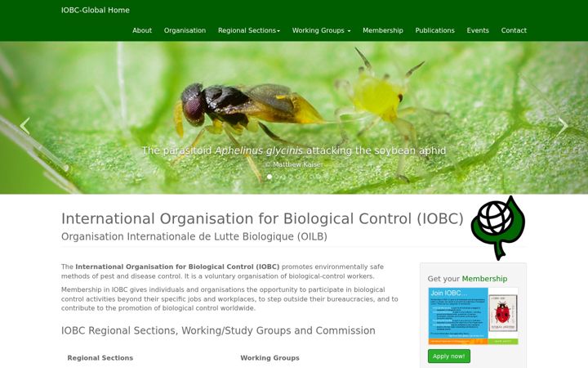Click the Regional Sections column heading
Viewport: 588px width, 368px height.
coord(100,358)
